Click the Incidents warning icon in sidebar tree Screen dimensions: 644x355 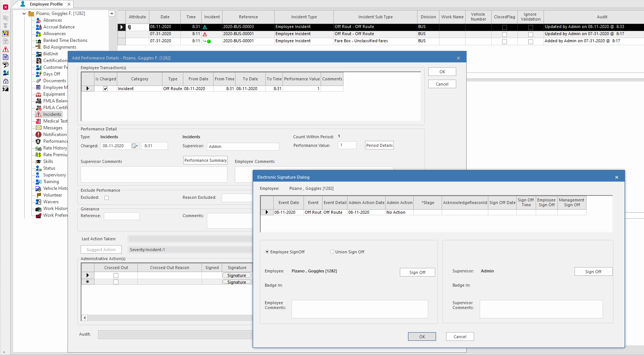(39, 114)
